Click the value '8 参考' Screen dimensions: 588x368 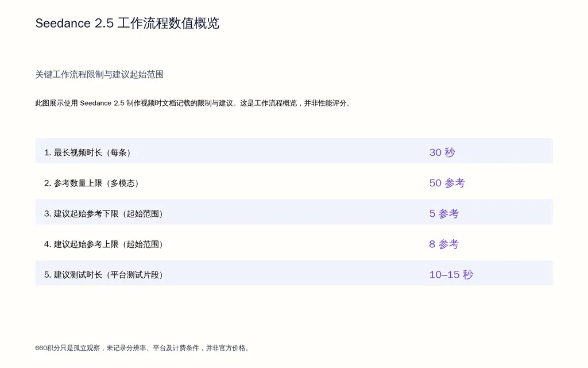click(444, 244)
